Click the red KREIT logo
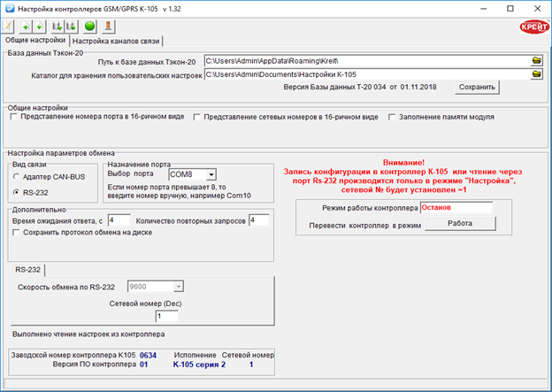Screen dimensions: 552x392 coord(534,27)
